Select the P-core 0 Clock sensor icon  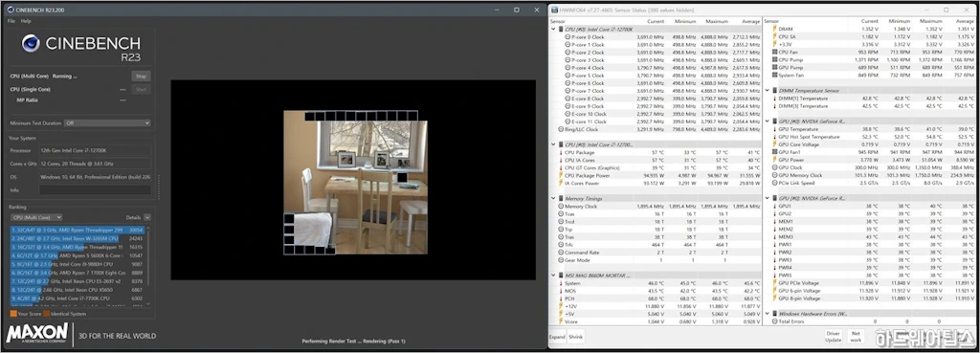coord(568,37)
